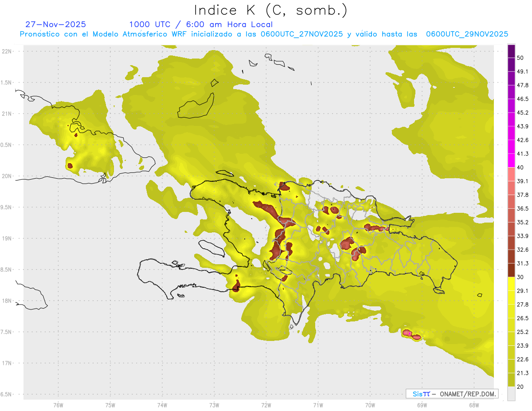Click the longitude axis label '74W'
532x411 pixels.
162,405
